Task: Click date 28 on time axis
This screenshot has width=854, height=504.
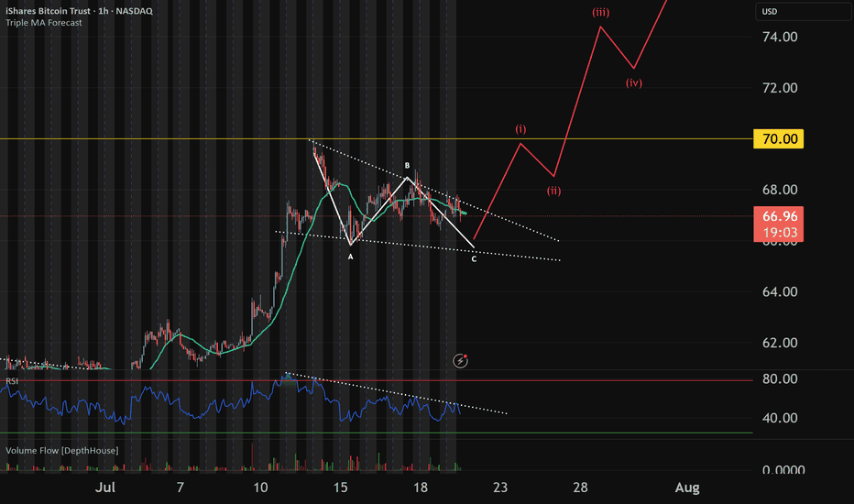Action: 580,488
